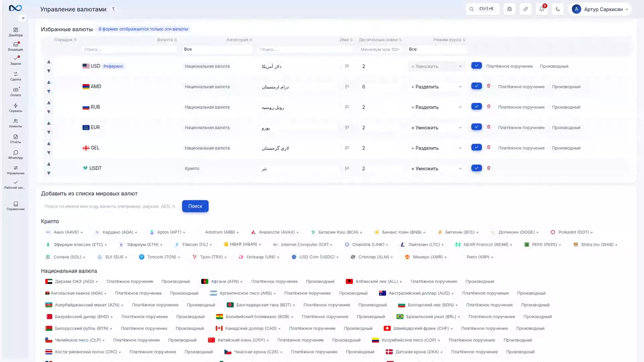The width and height of the screenshot is (644, 362).
Task: Open the bug report icon
Action: (509, 9)
